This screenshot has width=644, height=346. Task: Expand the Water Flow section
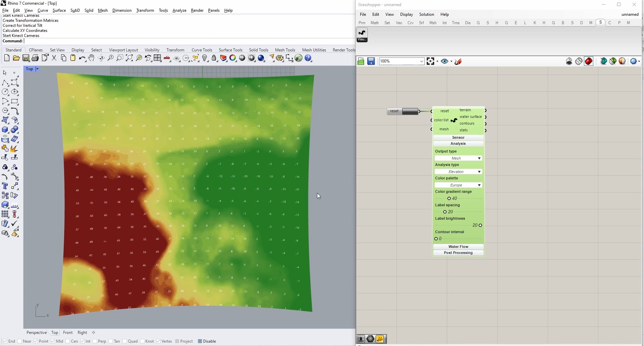point(458,247)
